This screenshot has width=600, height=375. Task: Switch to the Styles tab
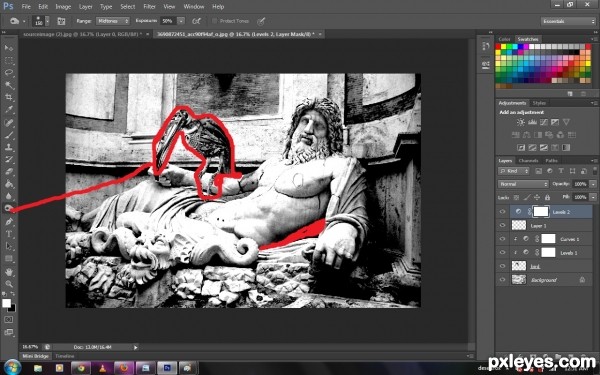539,103
